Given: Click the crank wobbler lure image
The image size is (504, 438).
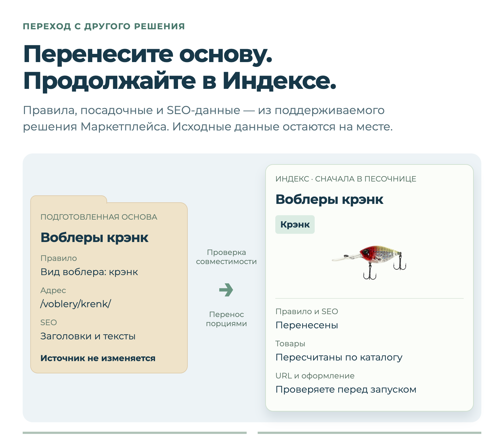Looking at the screenshot, I should 369,262.
